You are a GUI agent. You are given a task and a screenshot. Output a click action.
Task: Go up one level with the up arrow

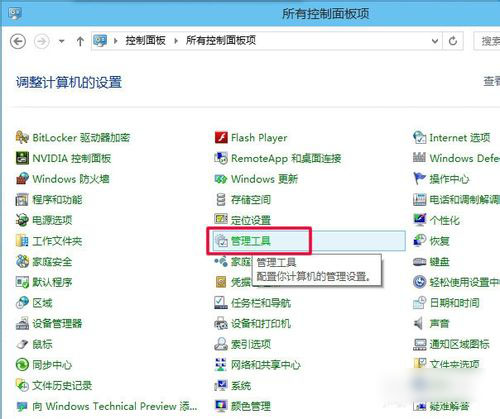pos(80,41)
